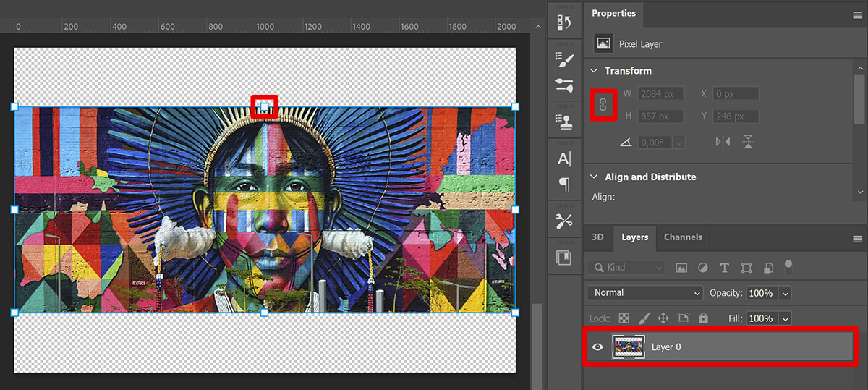Image resolution: width=868 pixels, height=390 pixels.
Task: Lock image pixels with brush icon
Action: pyautogui.click(x=644, y=318)
